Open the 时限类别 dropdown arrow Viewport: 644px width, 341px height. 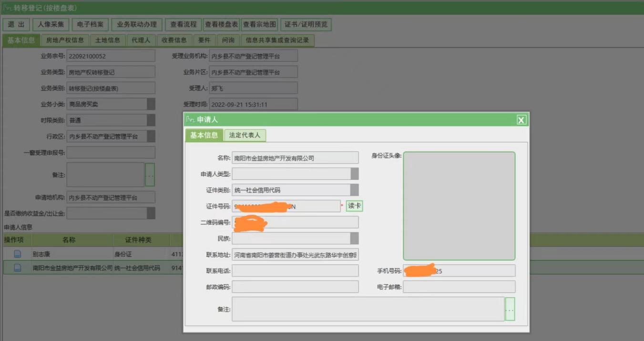click(x=151, y=120)
